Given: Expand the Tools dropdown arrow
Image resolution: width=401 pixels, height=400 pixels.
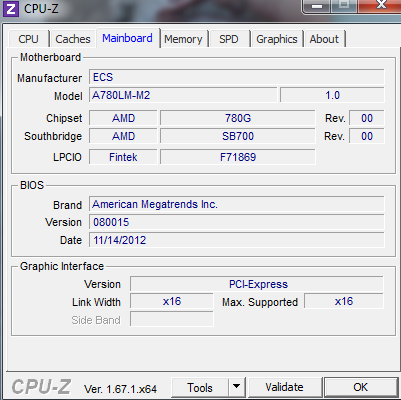Looking at the screenshot, I should point(237,387).
